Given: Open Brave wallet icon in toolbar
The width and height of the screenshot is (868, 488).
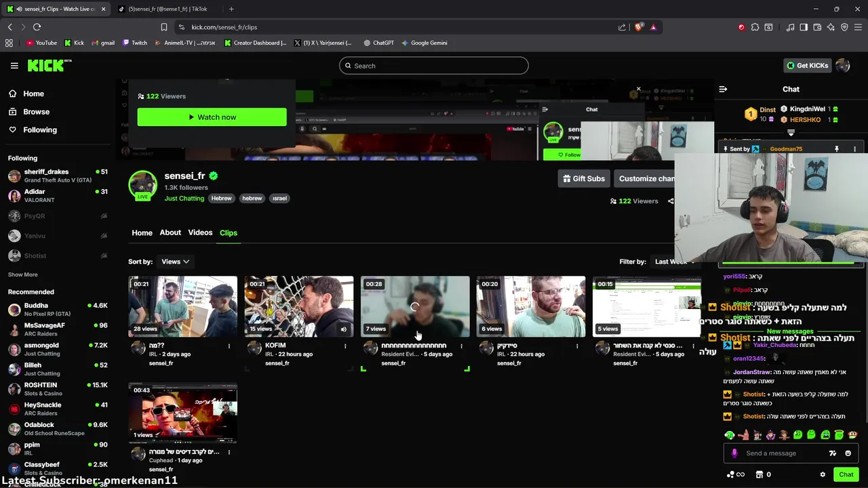Looking at the screenshot, I should 817,27.
